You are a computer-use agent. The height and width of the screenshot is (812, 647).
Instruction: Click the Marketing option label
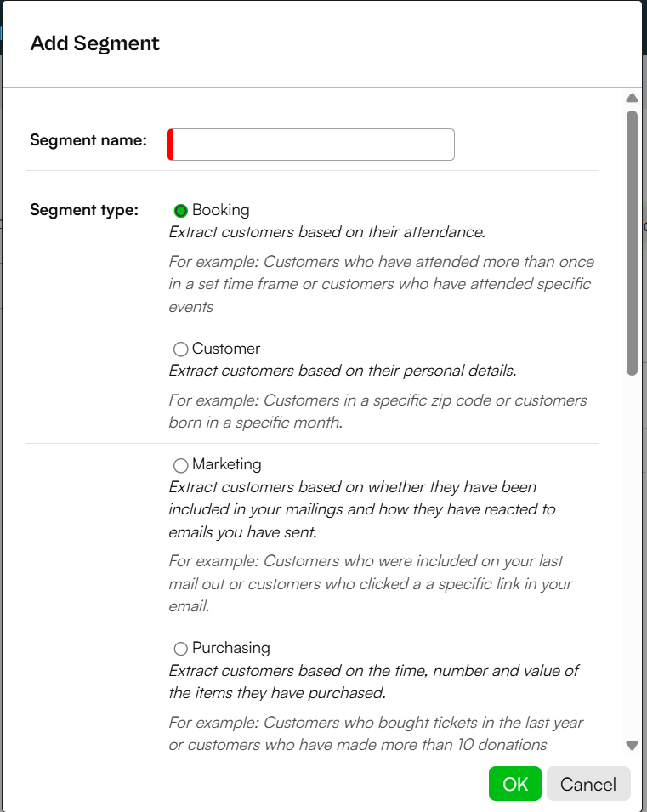coord(226,464)
